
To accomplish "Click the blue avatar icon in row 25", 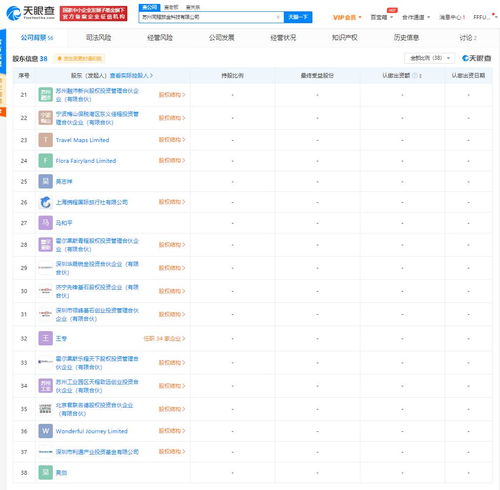I will coord(45,182).
